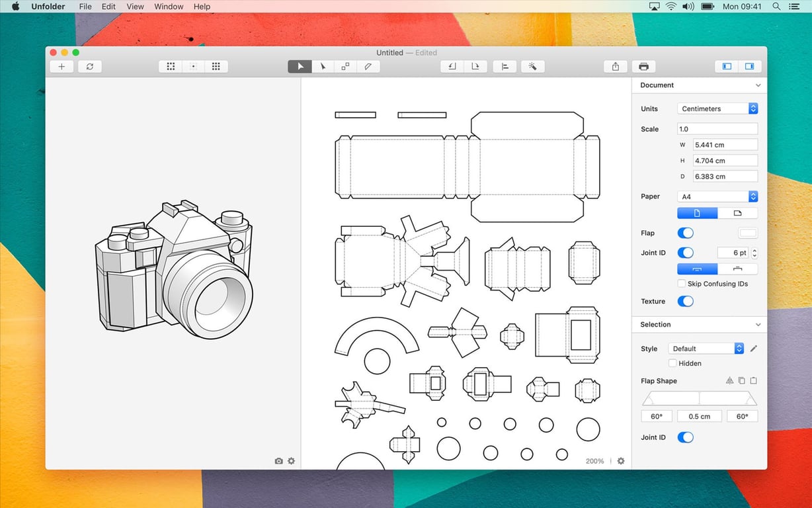Viewport: 812px width, 508px height.
Task: Collapse the Document panel section
Action: tap(757, 85)
